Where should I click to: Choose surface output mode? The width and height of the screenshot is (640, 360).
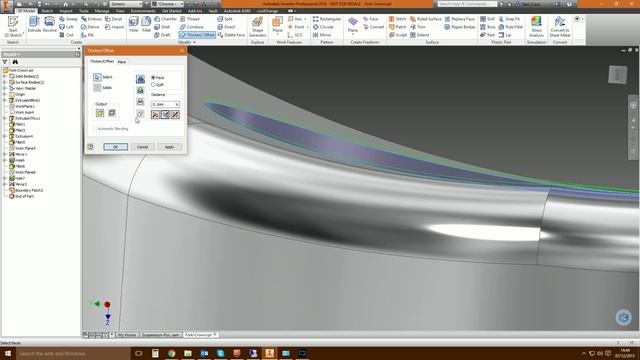pyautogui.click(x=112, y=113)
